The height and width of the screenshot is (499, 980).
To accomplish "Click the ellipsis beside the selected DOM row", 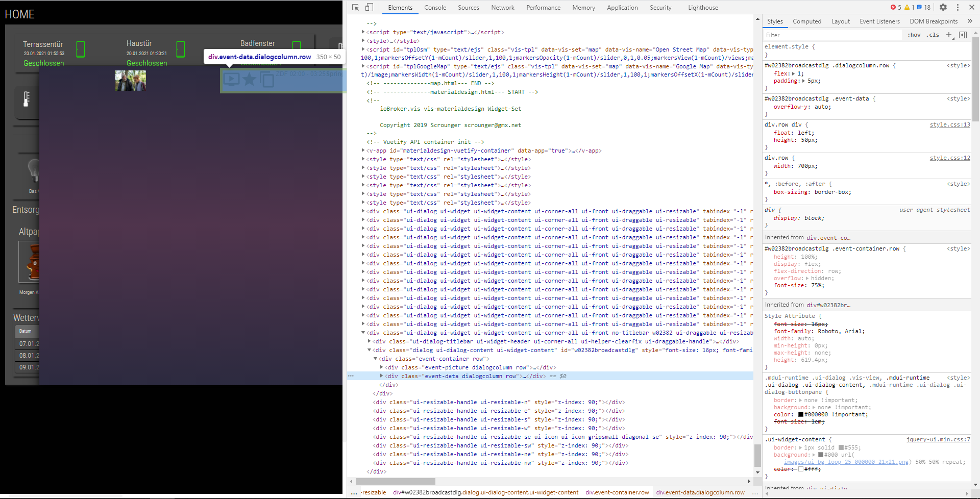I will (x=351, y=376).
